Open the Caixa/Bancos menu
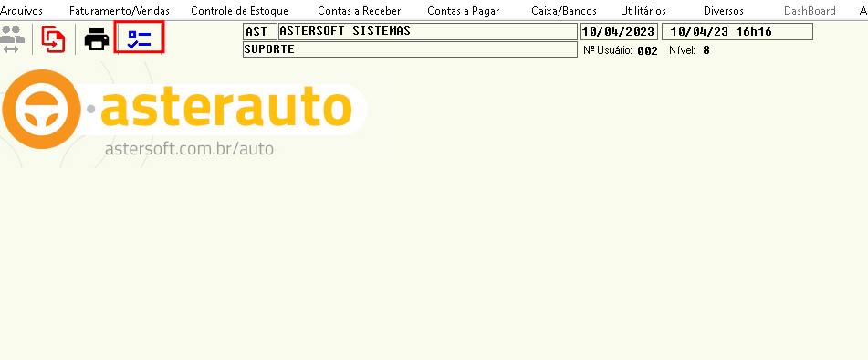868x360 pixels. (564, 11)
